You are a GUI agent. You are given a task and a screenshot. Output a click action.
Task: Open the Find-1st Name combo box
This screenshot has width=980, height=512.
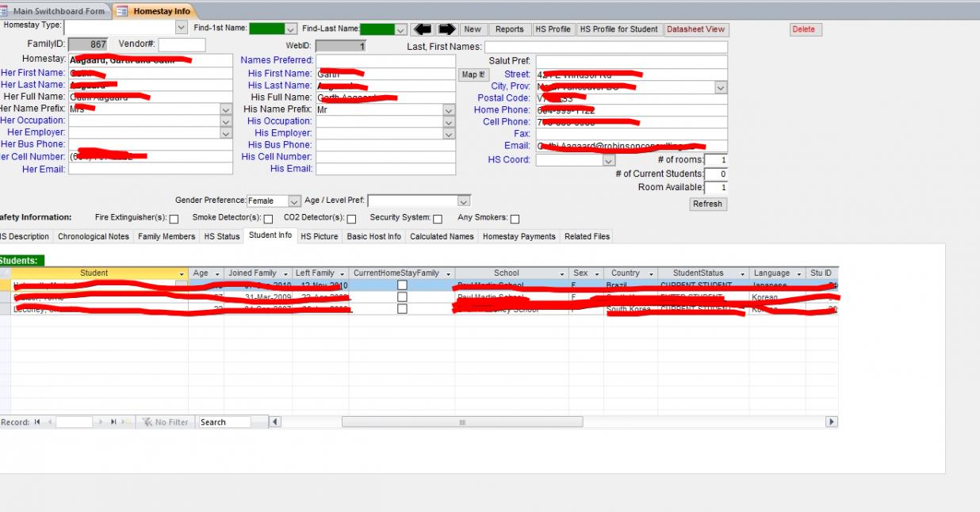click(290, 29)
